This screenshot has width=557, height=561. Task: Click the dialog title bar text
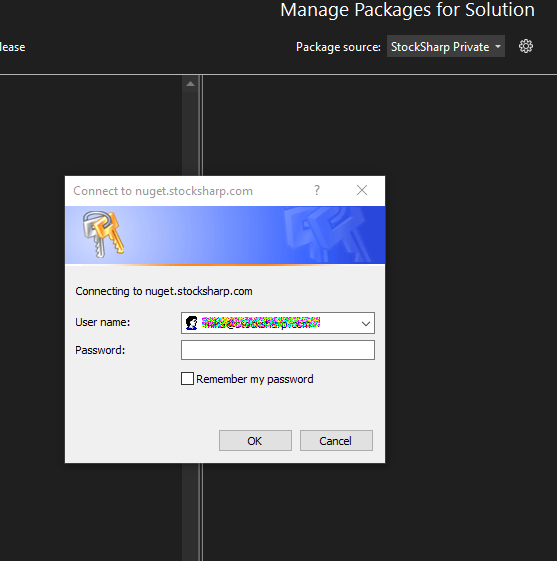click(x=163, y=191)
